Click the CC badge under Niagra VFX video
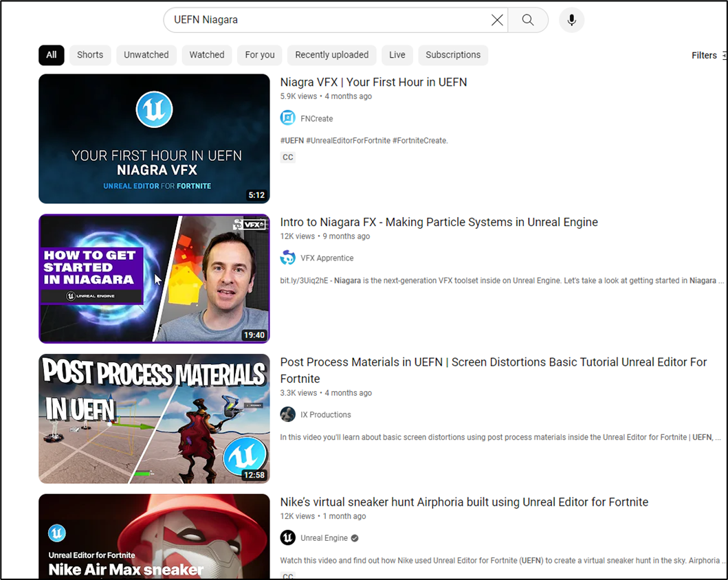The width and height of the screenshot is (728, 580). point(288,157)
